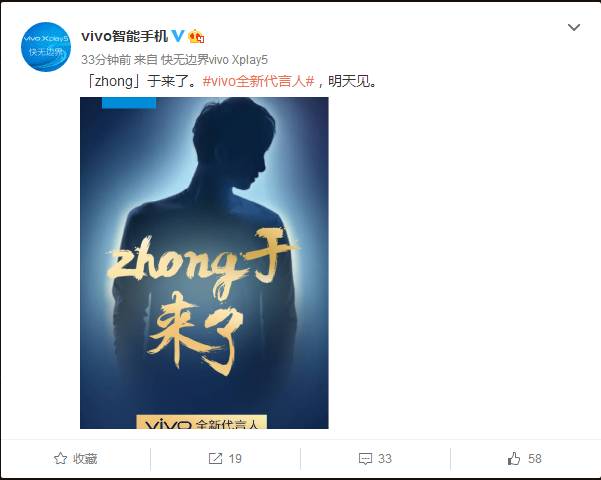The image size is (601, 480).
Task: Click the comment bubble icon
Action: click(365, 459)
